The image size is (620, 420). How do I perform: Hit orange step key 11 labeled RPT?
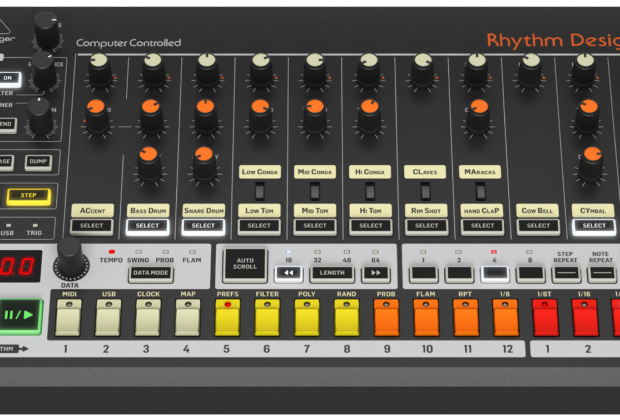pos(466,318)
